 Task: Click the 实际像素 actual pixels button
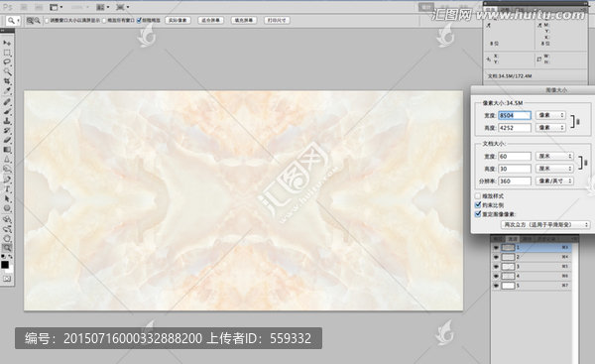click(178, 20)
